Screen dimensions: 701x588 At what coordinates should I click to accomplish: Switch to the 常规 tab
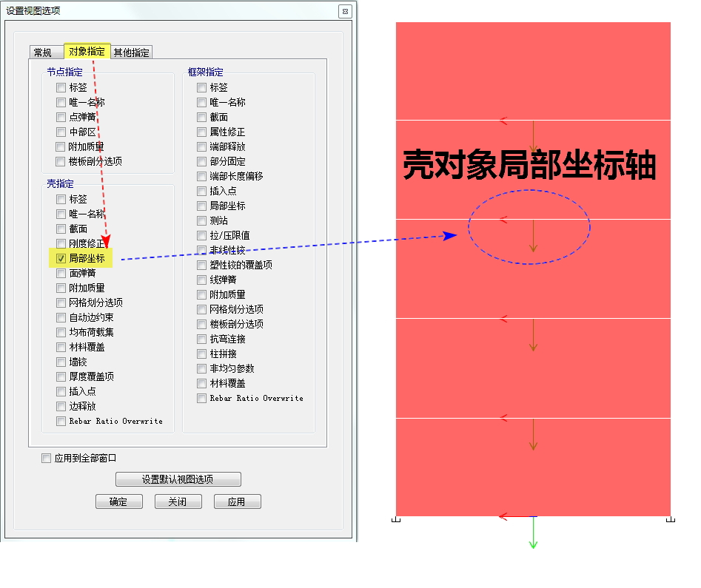tap(43, 53)
